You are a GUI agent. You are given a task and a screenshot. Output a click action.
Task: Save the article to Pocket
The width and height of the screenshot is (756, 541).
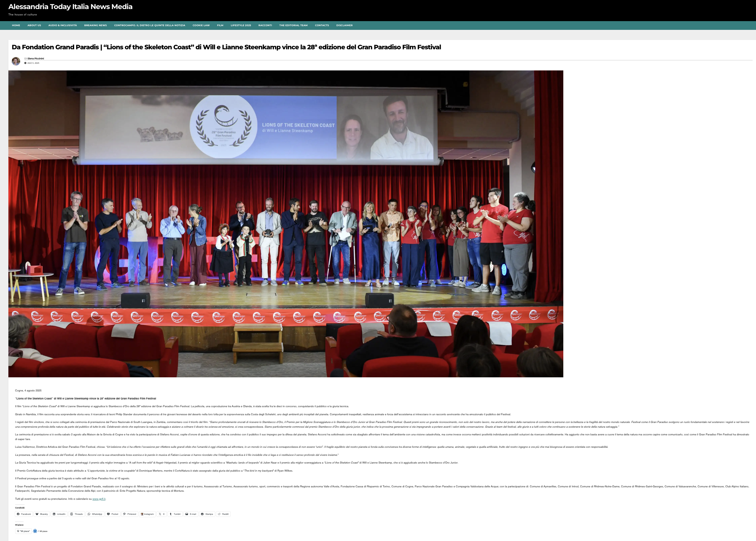[113, 514]
